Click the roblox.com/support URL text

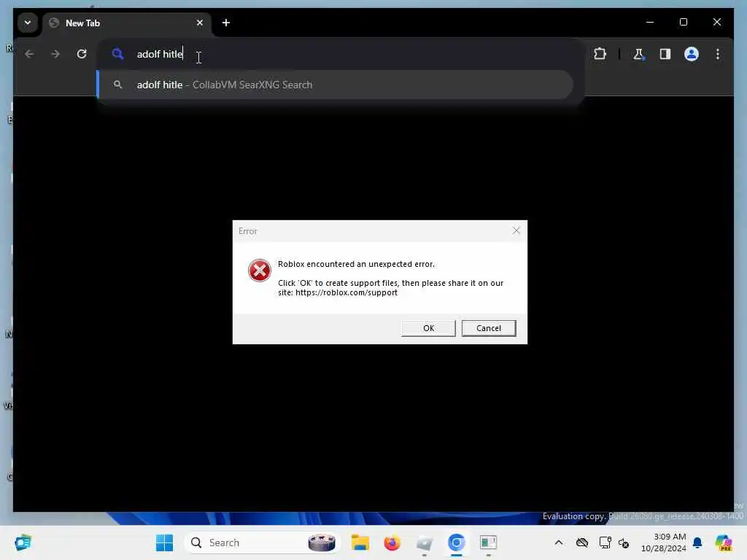[x=347, y=292]
